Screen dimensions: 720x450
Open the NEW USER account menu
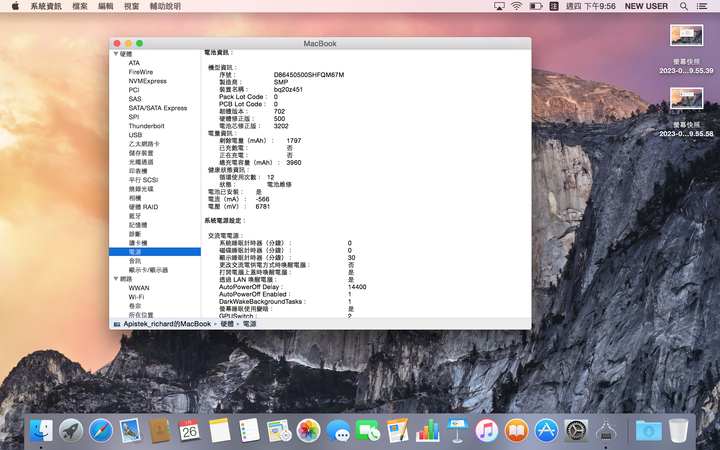[x=646, y=6]
